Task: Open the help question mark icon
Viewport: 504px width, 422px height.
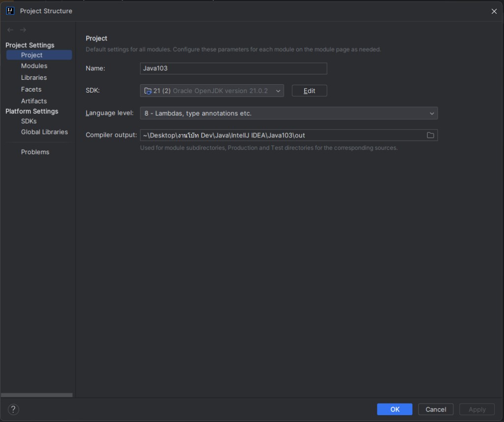Action: pos(13,410)
